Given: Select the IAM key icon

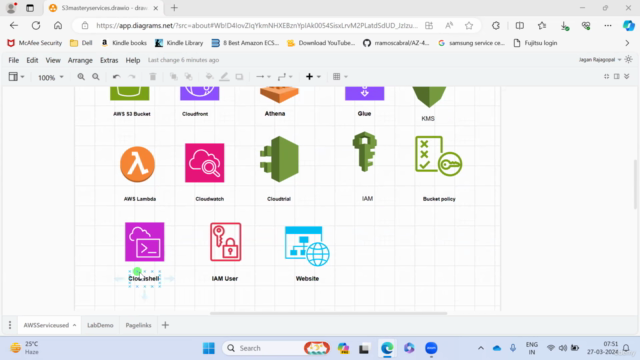Looking at the screenshot, I should (364, 151).
